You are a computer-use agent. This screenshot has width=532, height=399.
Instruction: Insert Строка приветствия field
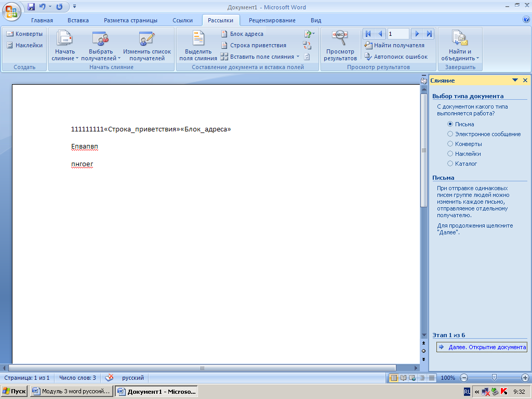click(254, 45)
